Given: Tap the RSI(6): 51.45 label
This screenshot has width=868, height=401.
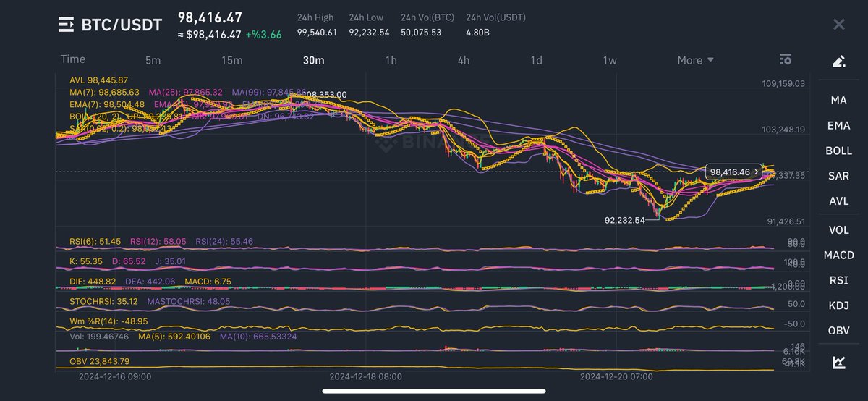Looking at the screenshot, I should (x=97, y=242).
